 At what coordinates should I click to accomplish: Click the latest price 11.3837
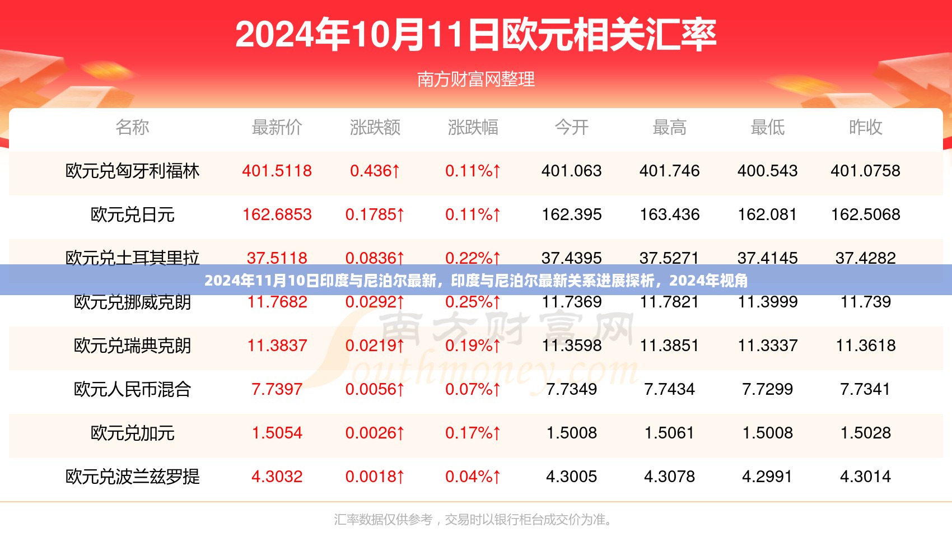point(277,346)
